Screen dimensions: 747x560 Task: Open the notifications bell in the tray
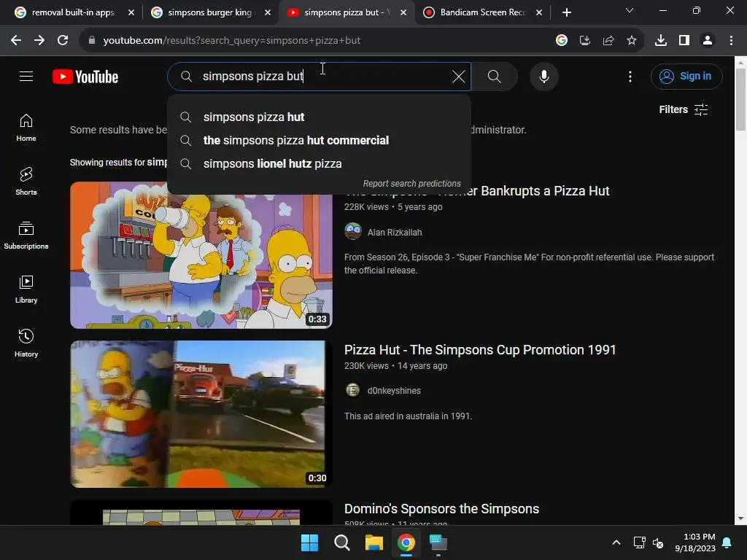pyautogui.click(x=727, y=542)
